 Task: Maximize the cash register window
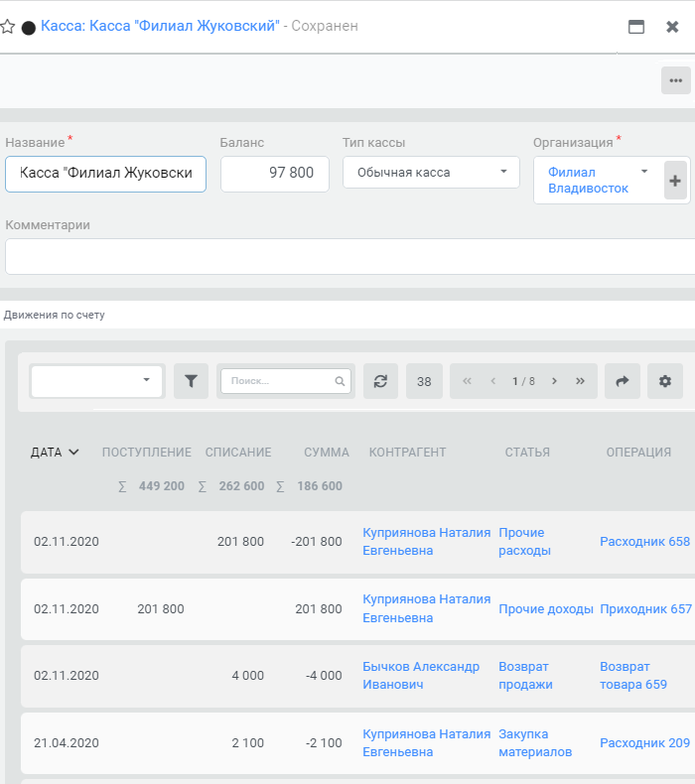(x=636, y=27)
